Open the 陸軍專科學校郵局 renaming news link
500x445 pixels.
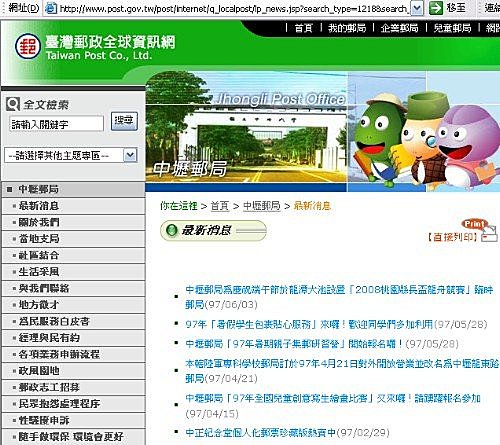coord(342,371)
